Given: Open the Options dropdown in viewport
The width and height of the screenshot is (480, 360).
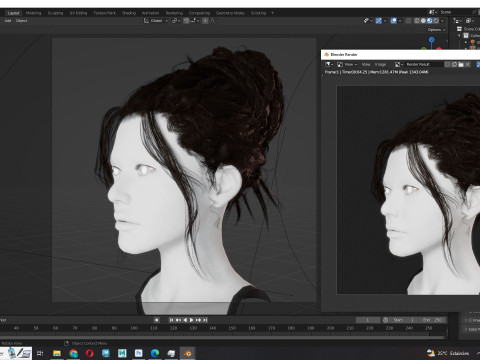Looking at the screenshot, I should click(x=436, y=30).
